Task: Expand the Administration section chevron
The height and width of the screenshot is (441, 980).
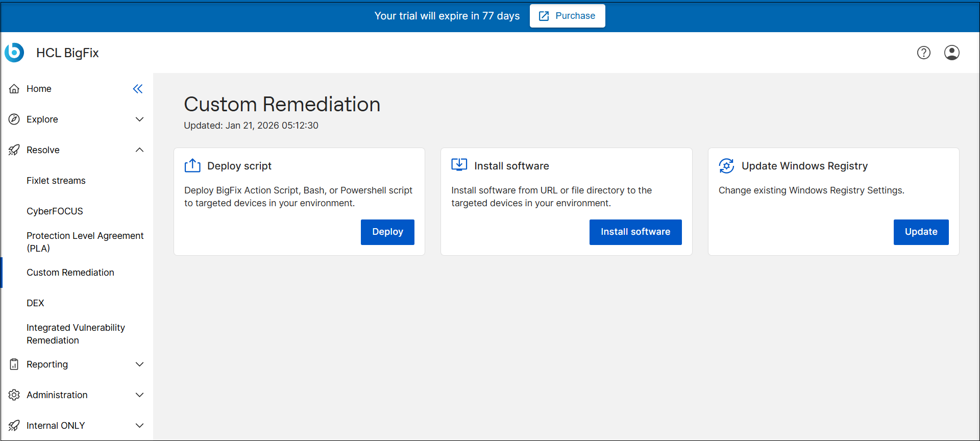Action: click(139, 395)
